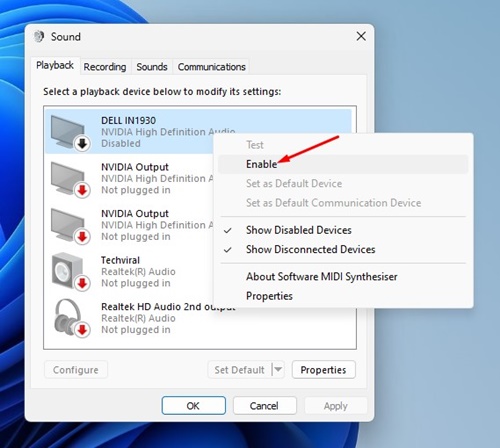500x448 pixels.
Task: Go to the Communications tab
Action: 212,67
